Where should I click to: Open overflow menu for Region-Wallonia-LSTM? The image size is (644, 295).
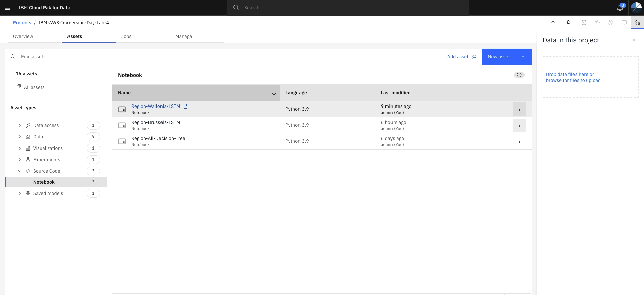click(x=519, y=109)
